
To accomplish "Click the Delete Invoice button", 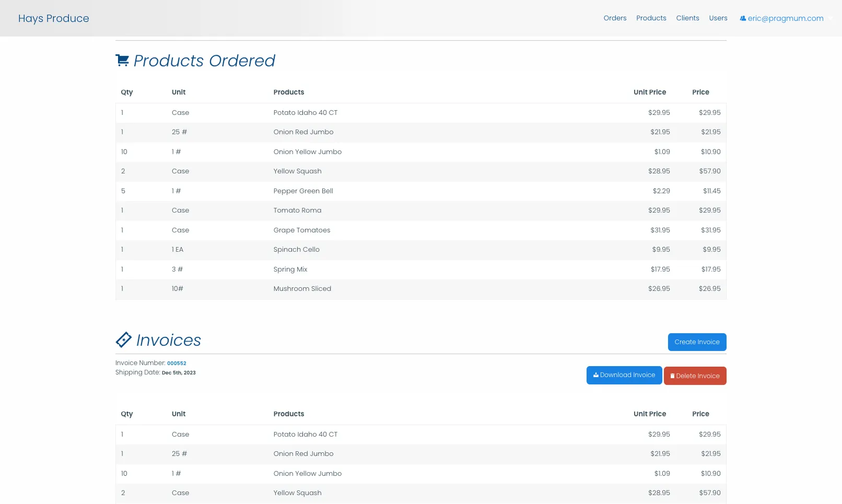I will coord(695,376).
